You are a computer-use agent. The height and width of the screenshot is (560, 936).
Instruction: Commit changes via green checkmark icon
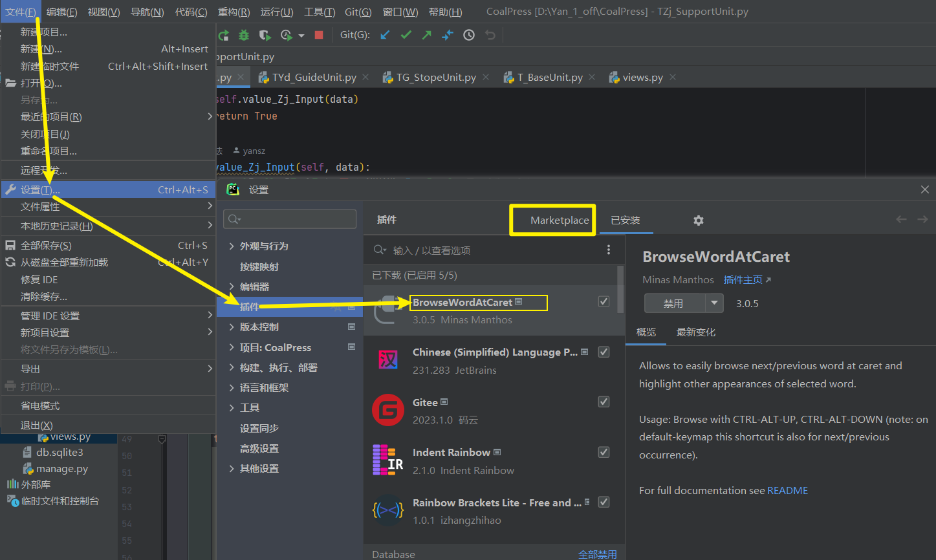[x=406, y=35]
